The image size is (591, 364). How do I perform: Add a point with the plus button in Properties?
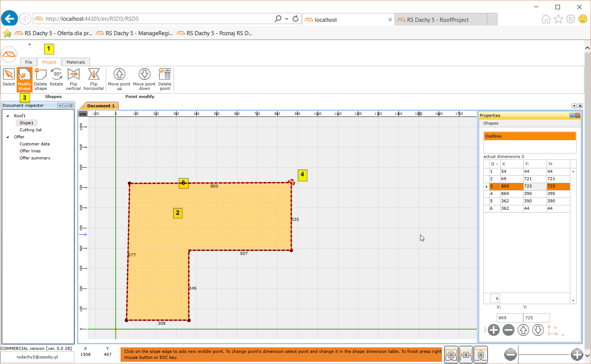pyautogui.click(x=494, y=330)
